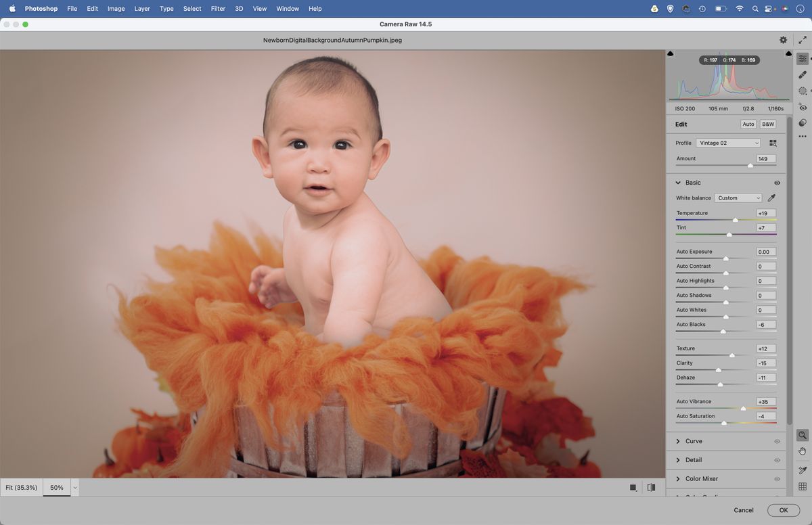Select the Healing brush tool
812x525 pixels.
[x=803, y=74]
